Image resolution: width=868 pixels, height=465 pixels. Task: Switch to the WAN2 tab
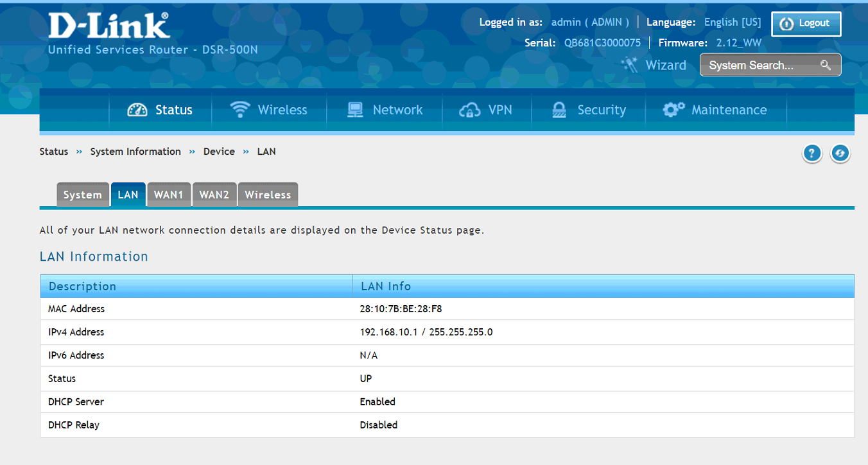coord(214,195)
